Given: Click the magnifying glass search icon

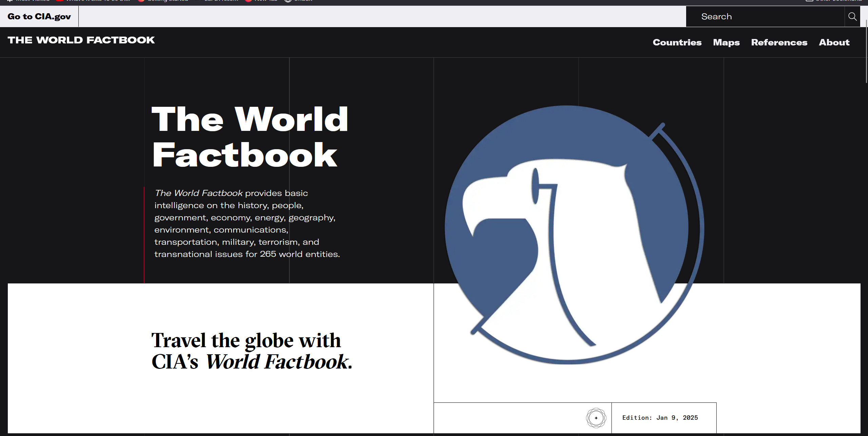Looking at the screenshot, I should pyautogui.click(x=852, y=16).
